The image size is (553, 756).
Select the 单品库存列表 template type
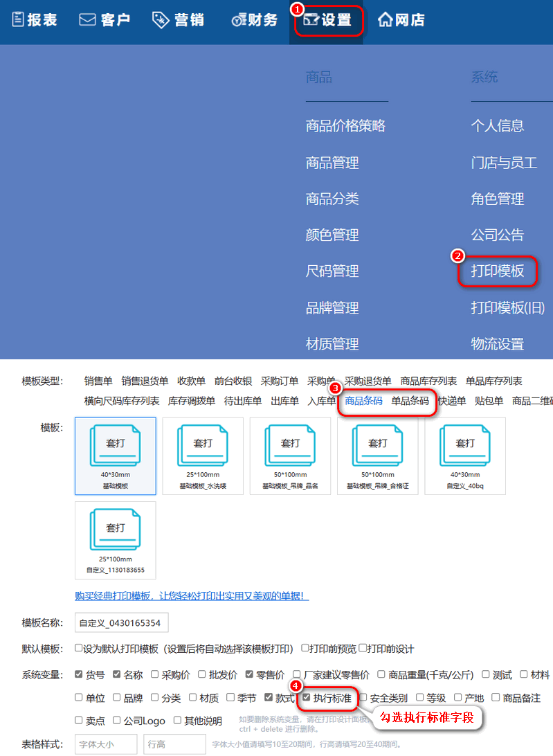pyautogui.click(x=493, y=381)
